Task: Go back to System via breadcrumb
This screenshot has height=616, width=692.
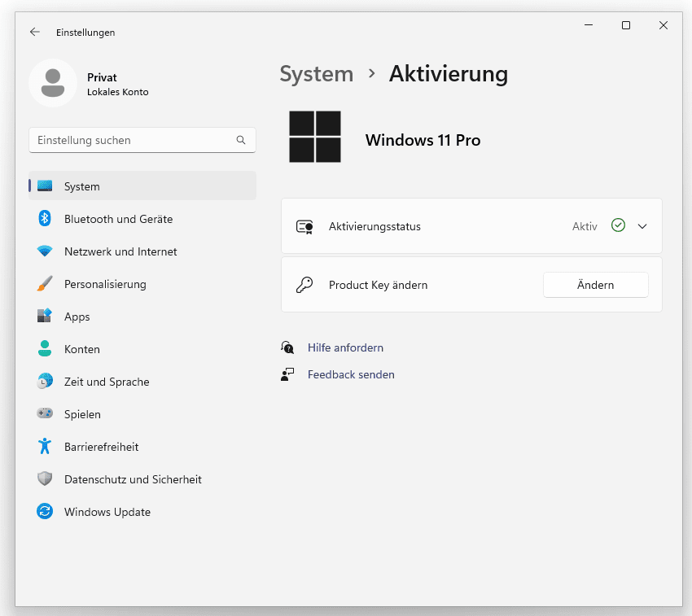Action: [x=317, y=74]
